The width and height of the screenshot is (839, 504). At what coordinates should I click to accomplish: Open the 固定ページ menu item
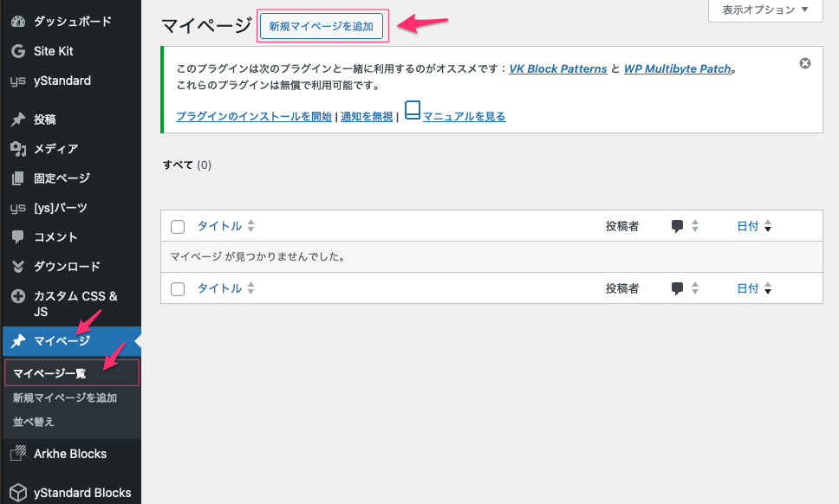point(62,178)
